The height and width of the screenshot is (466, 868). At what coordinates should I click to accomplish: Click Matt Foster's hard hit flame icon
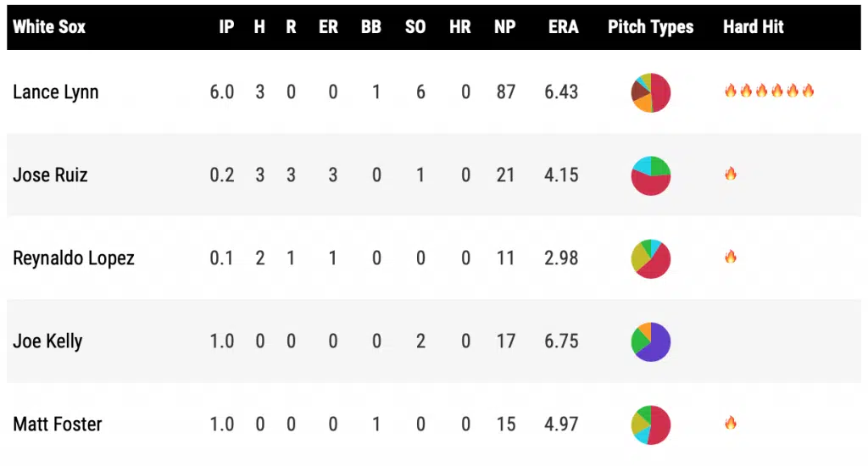coord(730,424)
